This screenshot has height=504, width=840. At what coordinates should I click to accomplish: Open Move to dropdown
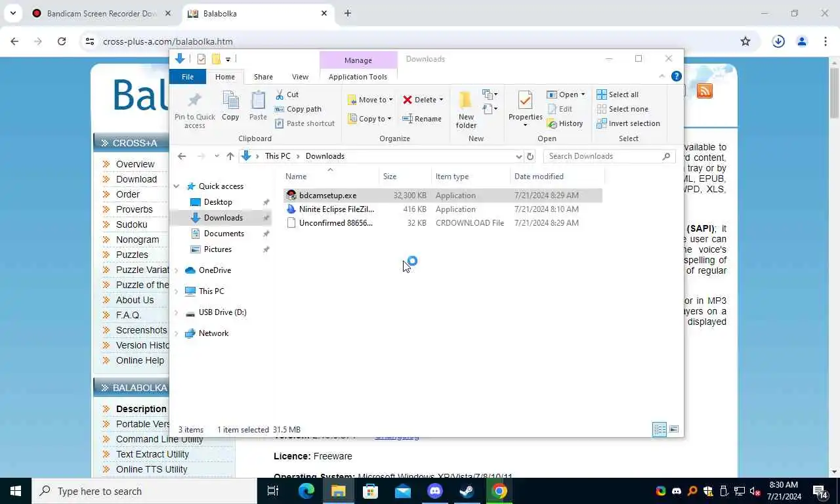[x=370, y=100]
